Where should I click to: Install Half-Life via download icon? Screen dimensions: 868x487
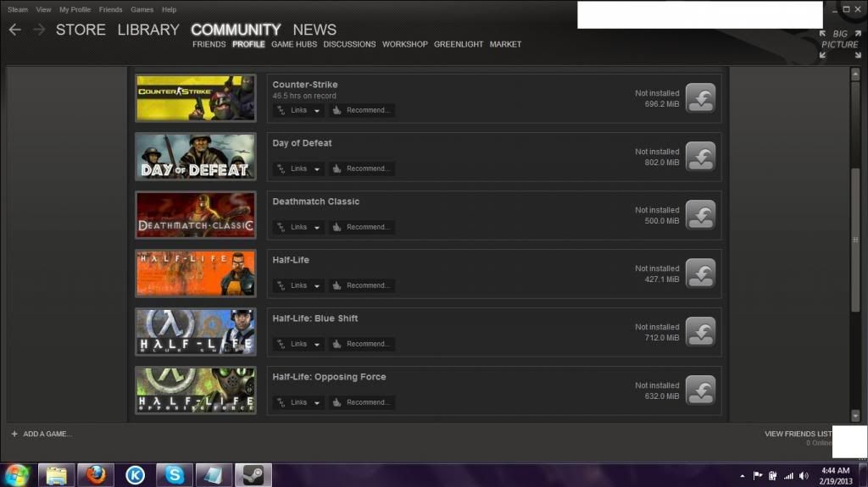(700, 274)
